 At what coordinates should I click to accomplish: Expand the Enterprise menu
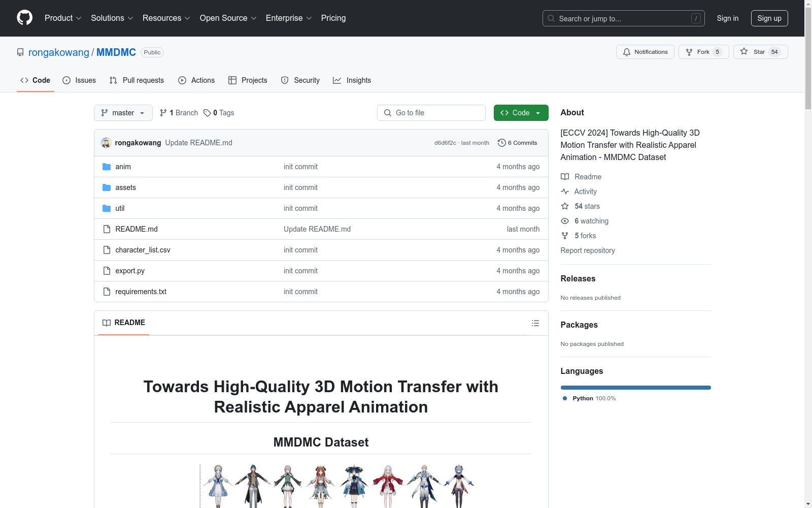(x=289, y=18)
